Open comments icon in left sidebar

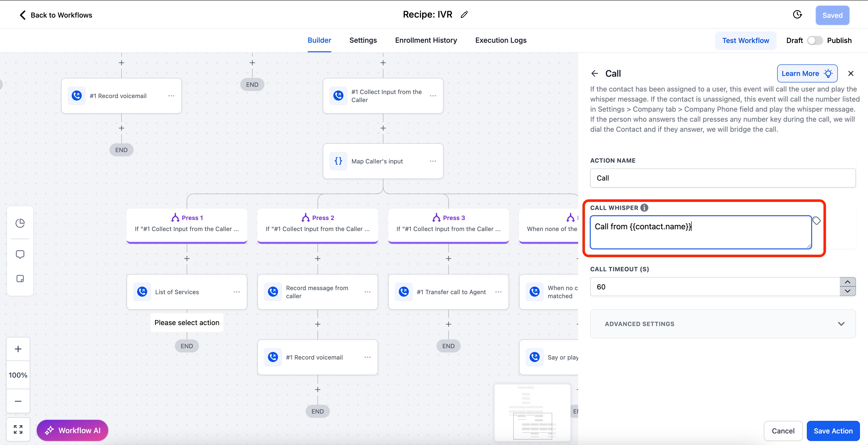tap(20, 254)
